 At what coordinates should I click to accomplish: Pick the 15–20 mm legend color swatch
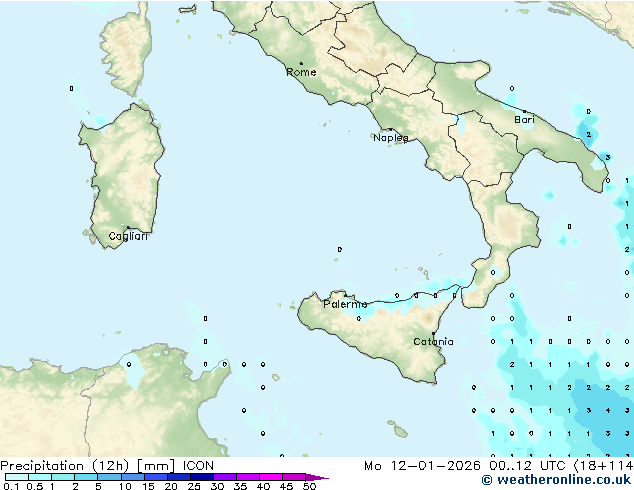[155, 477]
